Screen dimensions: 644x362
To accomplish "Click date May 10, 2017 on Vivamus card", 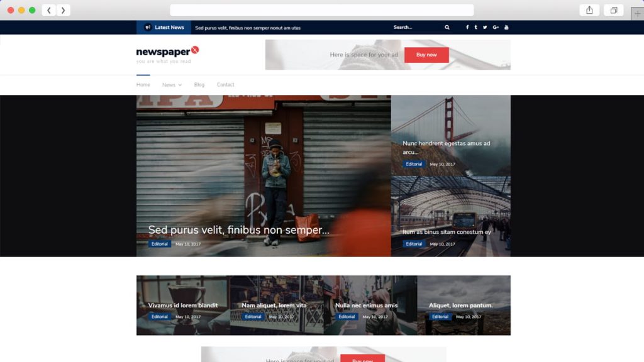I will point(188,317).
